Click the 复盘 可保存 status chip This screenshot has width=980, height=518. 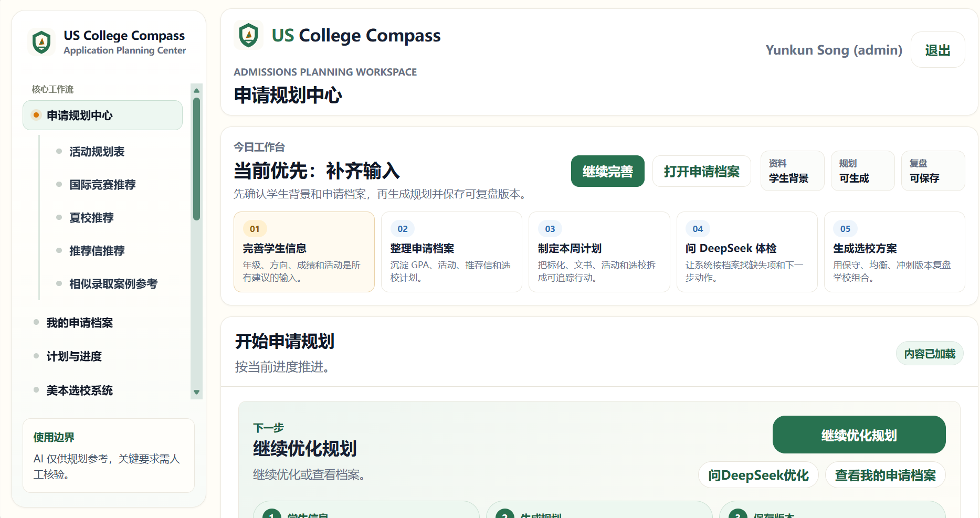pyautogui.click(x=933, y=171)
